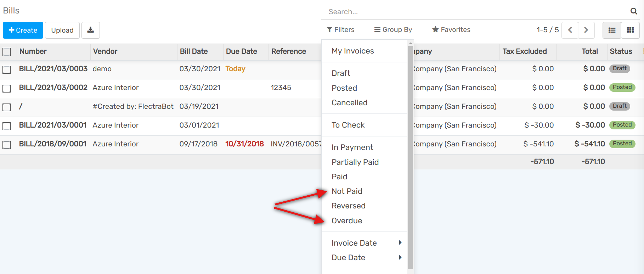Open the Group By dropdown
The image size is (644, 274).
pos(393,30)
